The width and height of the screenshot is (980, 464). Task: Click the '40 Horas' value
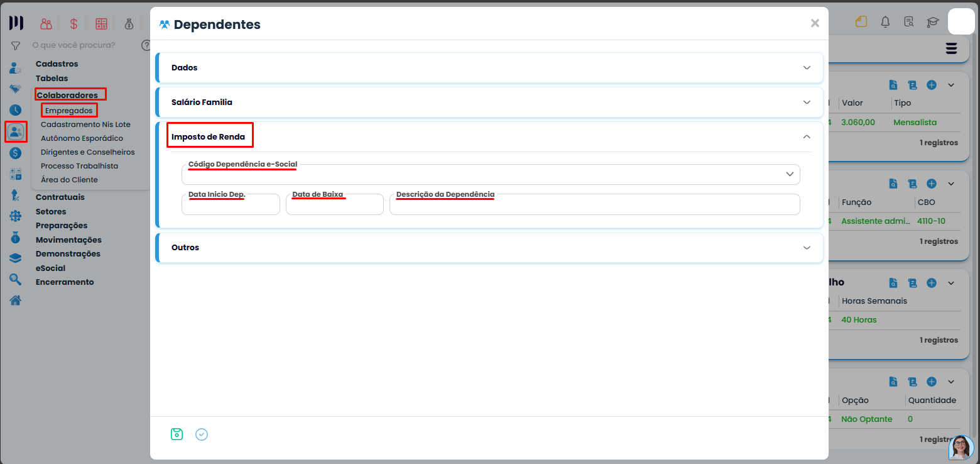coord(859,320)
